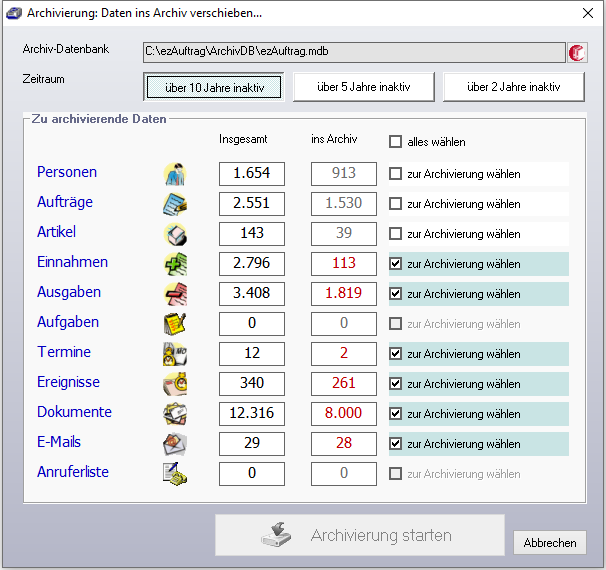Image resolution: width=606 pixels, height=570 pixels.
Task: Click the Aufträge row icon
Action: pos(175,204)
